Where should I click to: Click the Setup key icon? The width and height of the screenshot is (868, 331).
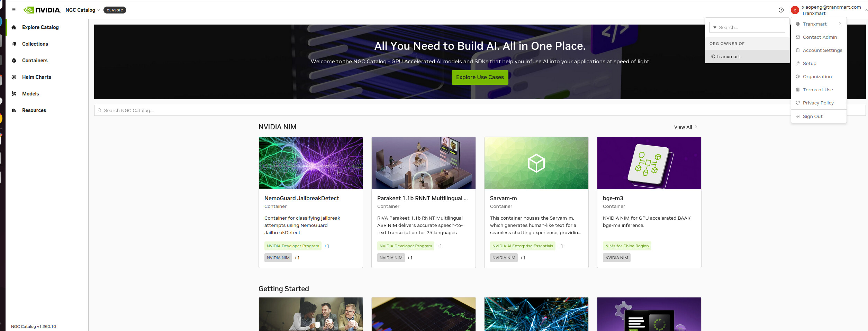pos(797,63)
